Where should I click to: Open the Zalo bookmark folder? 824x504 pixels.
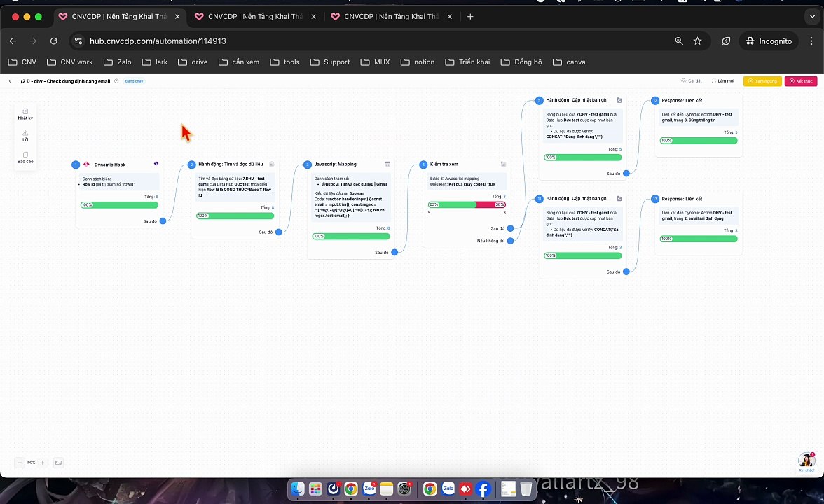[118, 62]
